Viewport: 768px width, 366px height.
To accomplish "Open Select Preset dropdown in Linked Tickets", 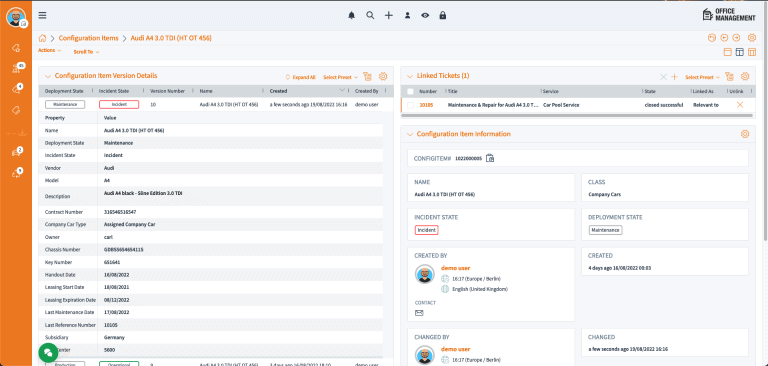I will tap(702, 77).
